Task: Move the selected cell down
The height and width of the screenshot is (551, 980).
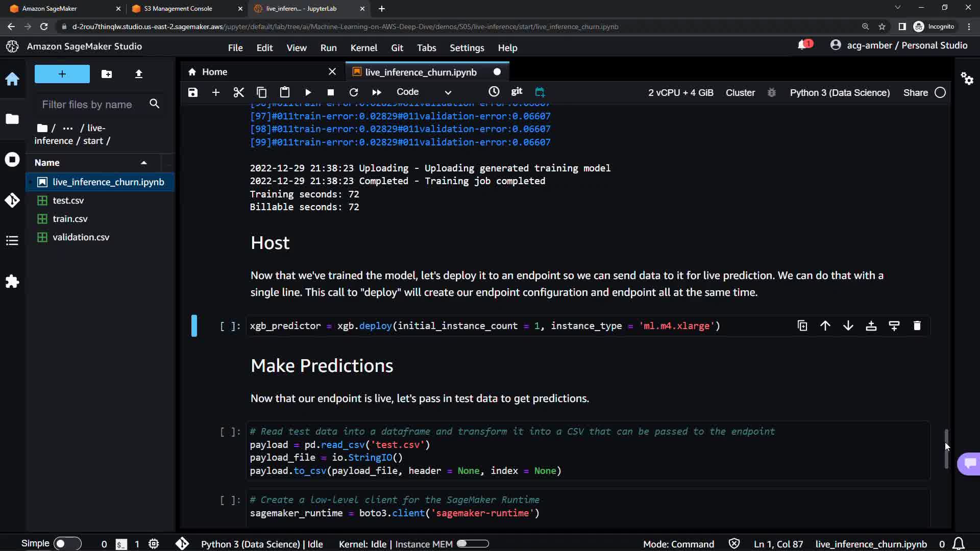Action: coord(848,326)
